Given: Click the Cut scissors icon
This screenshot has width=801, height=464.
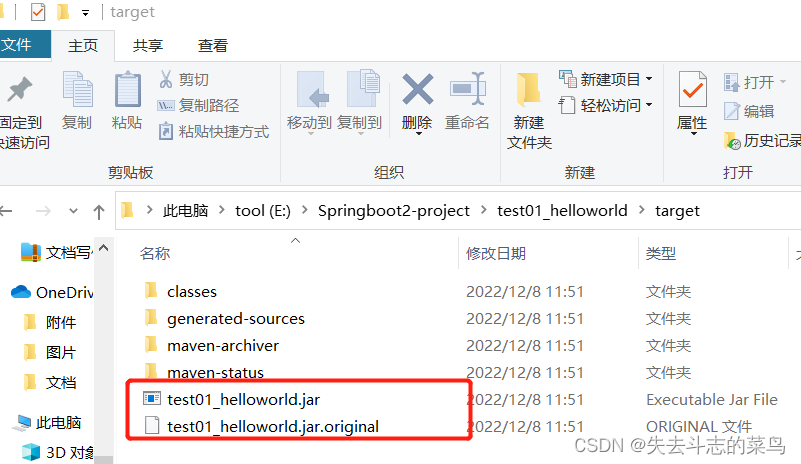Looking at the screenshot, I should (166, 79).
